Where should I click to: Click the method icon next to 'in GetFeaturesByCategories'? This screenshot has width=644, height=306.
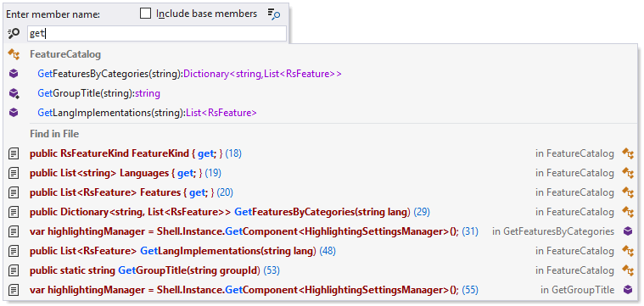628,231
